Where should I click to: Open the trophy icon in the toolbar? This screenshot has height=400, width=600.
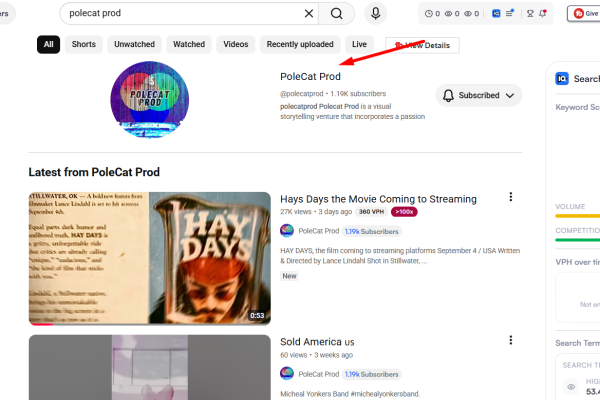[x=530, y=13]
